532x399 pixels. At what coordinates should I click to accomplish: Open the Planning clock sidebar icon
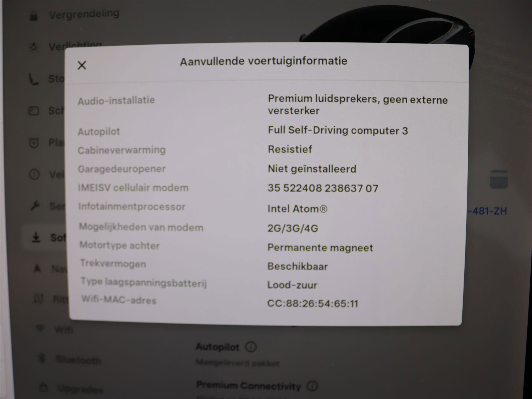(34, 143)
